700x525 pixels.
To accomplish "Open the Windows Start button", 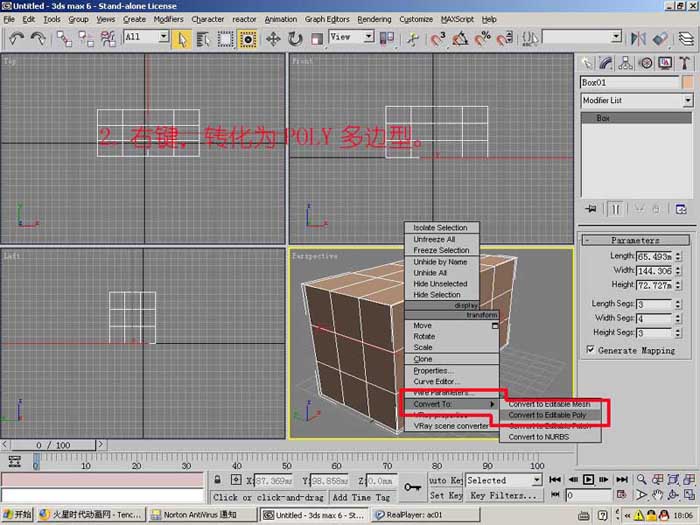I will pos(17,515).
